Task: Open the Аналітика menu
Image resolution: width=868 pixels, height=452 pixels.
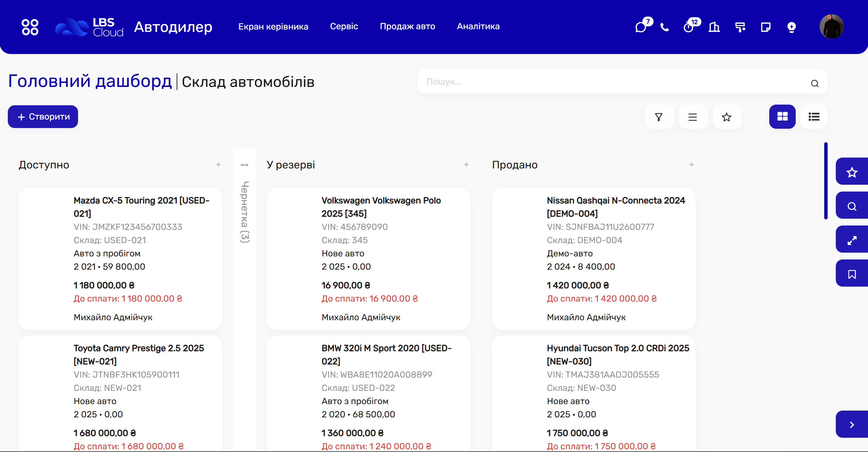Action: [478, 26]
